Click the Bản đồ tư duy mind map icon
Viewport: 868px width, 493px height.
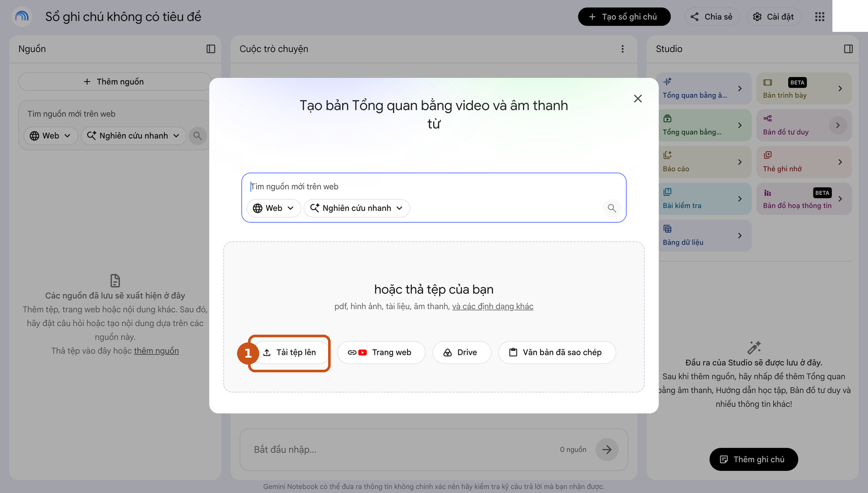coord(768,118)
